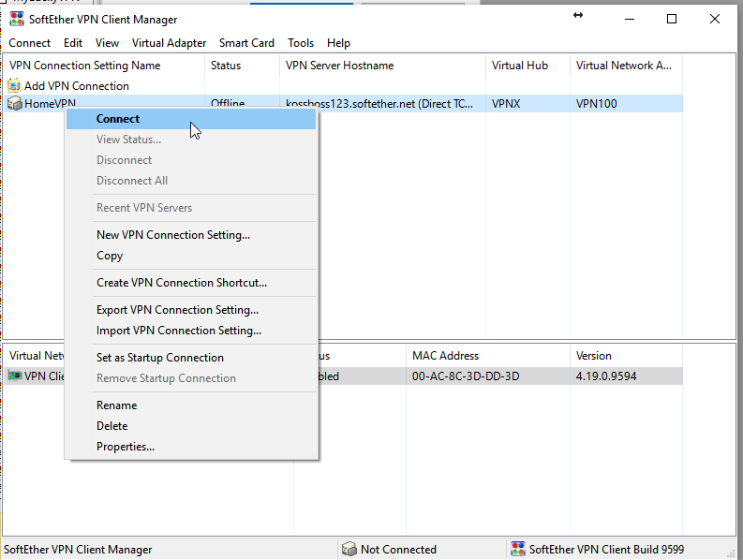The width and height of the screenshot is (743, 560).
Task: Open the Virtual Adapter menu
Action: pyautogui.click(x=170, y=43)
